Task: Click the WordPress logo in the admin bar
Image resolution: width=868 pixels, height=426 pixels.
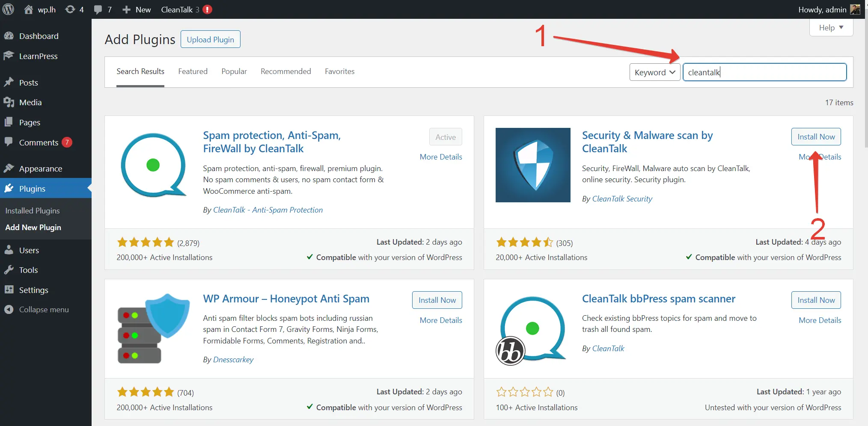Action: coord(9,9)
